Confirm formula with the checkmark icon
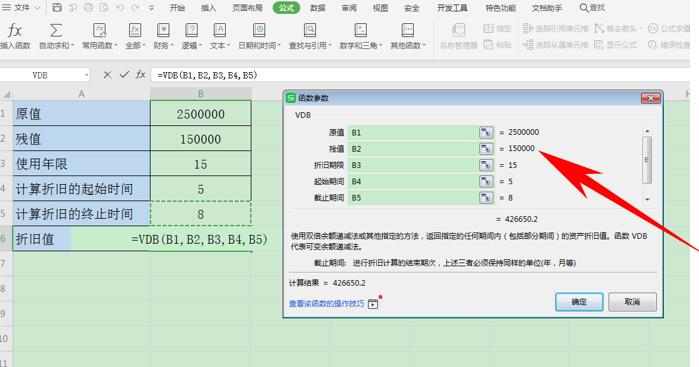699x367 pixels. (x=124, y=75)
